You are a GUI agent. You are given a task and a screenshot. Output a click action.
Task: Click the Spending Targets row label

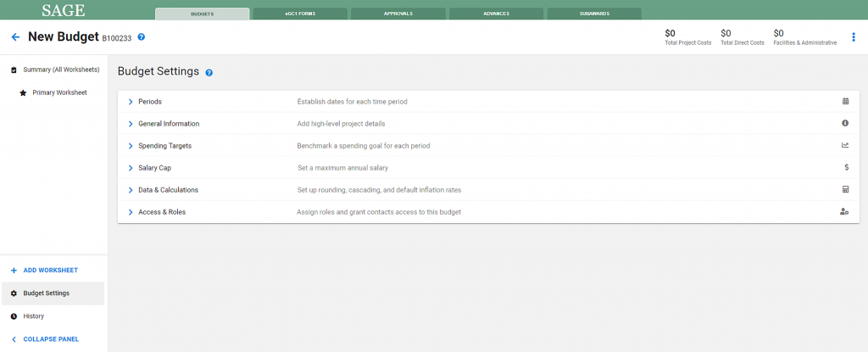(x=165, y=146)
